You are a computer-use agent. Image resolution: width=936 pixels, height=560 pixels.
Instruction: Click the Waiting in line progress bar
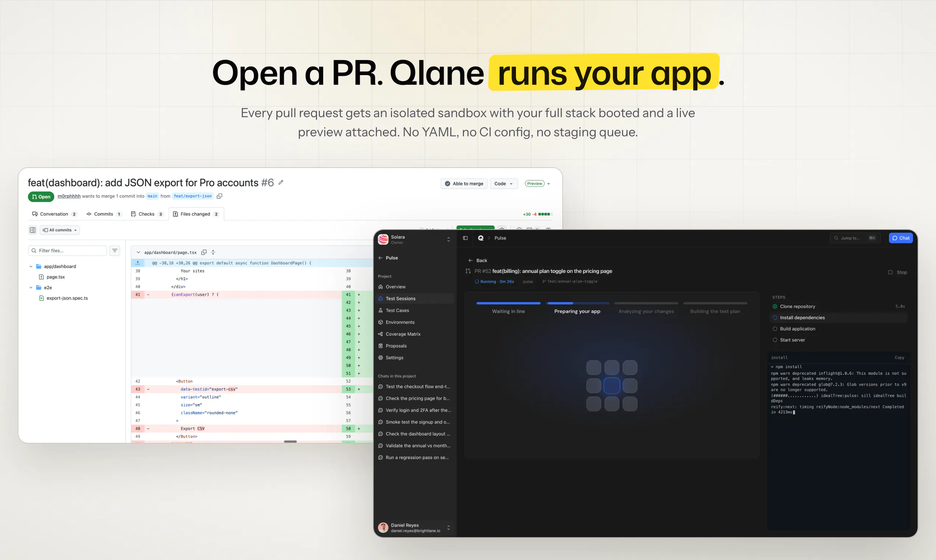509,303
